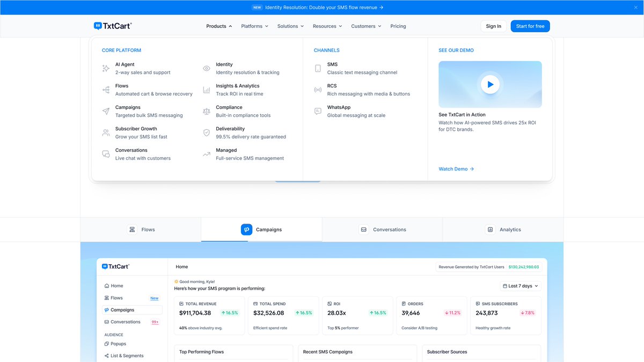Dismiss the top announcement banner
Viewport: 644px width, 362px height.
(x=636, y=8)
